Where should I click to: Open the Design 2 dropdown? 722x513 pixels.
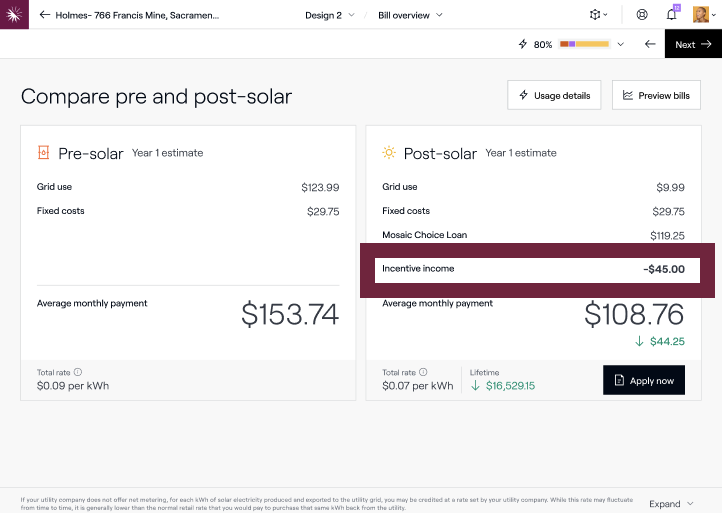tap(330, 15)
